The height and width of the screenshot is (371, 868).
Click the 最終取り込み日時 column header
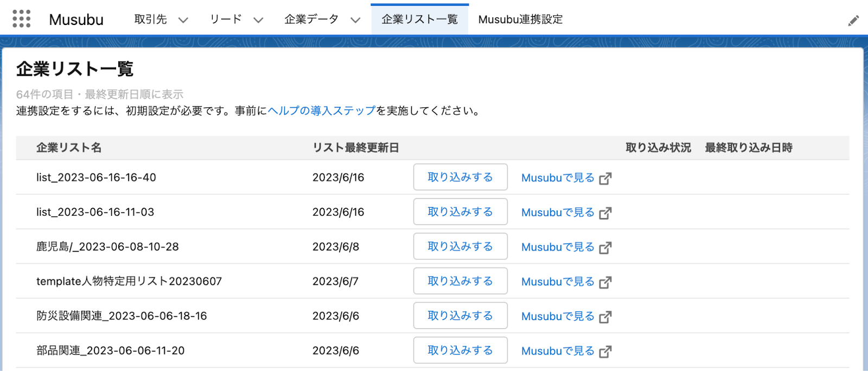[749, 148]
